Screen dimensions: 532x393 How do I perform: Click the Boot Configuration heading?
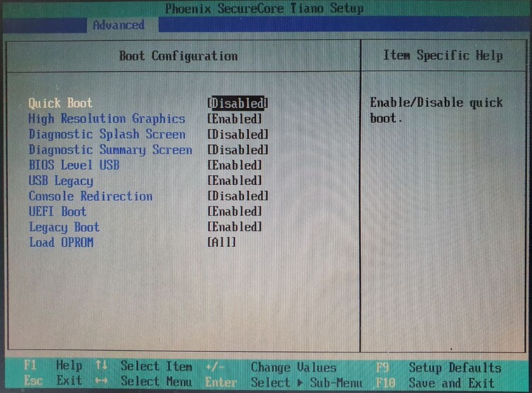[178, 56]
